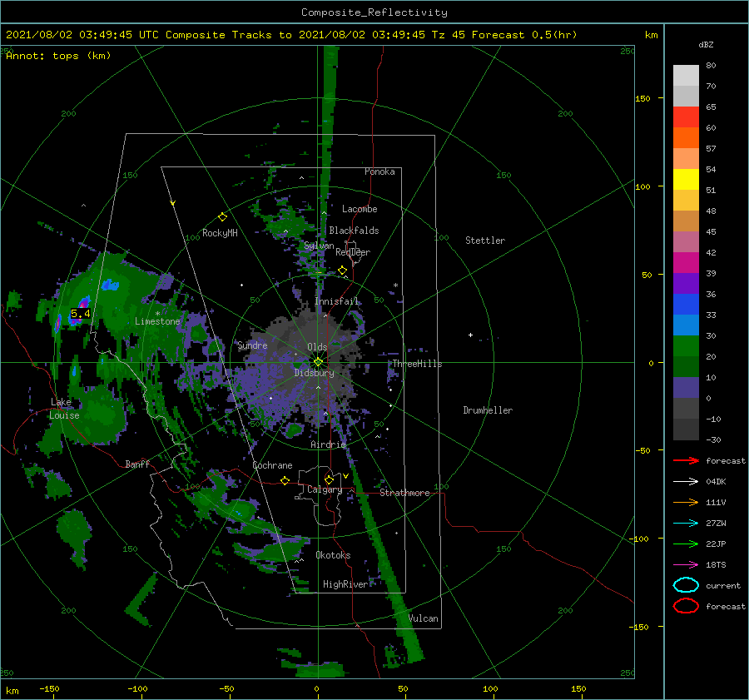Click the Sundre label
The width and height of the screenshot is (749, 700).
[x=252, y=345]
